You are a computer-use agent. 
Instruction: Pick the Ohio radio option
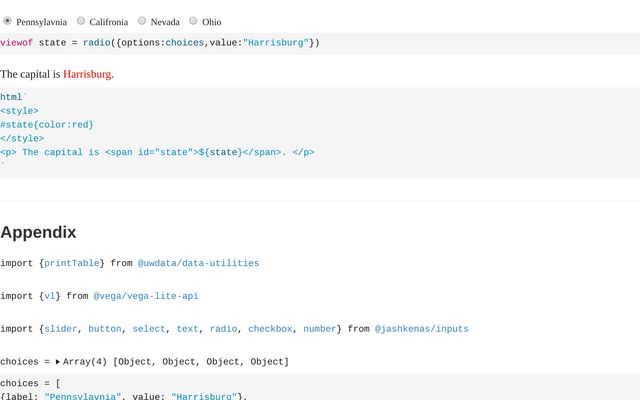(194, 21)
